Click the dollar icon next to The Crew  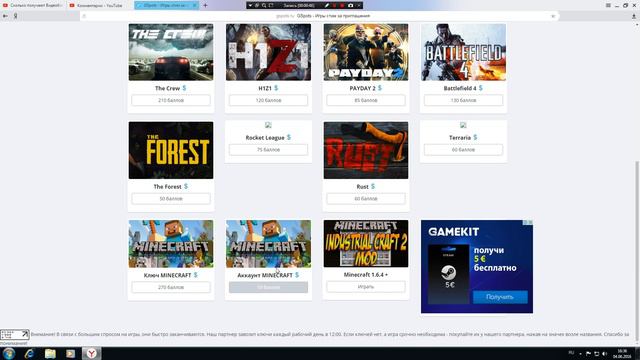coord(184,88)
